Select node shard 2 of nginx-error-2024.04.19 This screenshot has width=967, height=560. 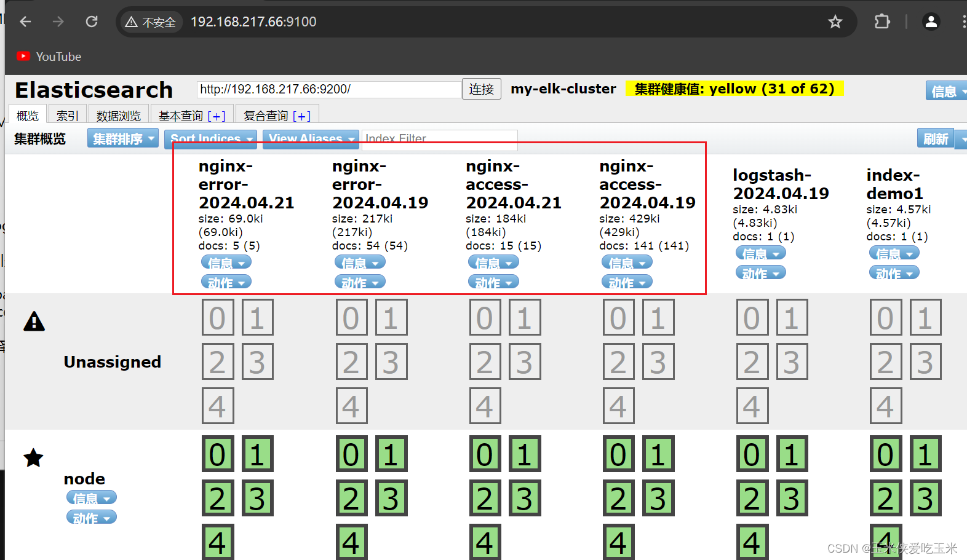(x=352, y=498)
